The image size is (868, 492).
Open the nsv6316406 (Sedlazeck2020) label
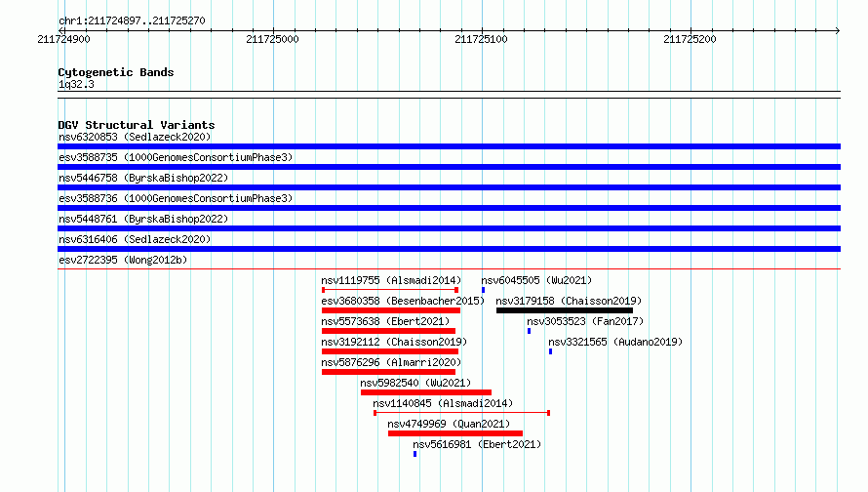[135, 239]
